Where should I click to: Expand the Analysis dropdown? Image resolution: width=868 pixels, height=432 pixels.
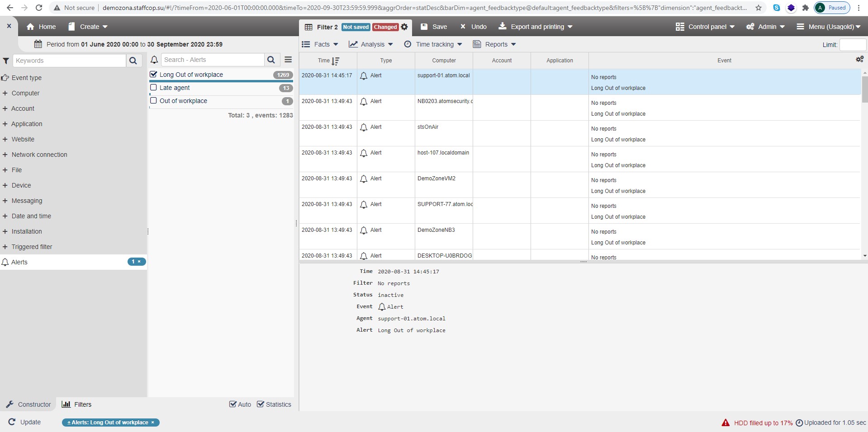371,44
